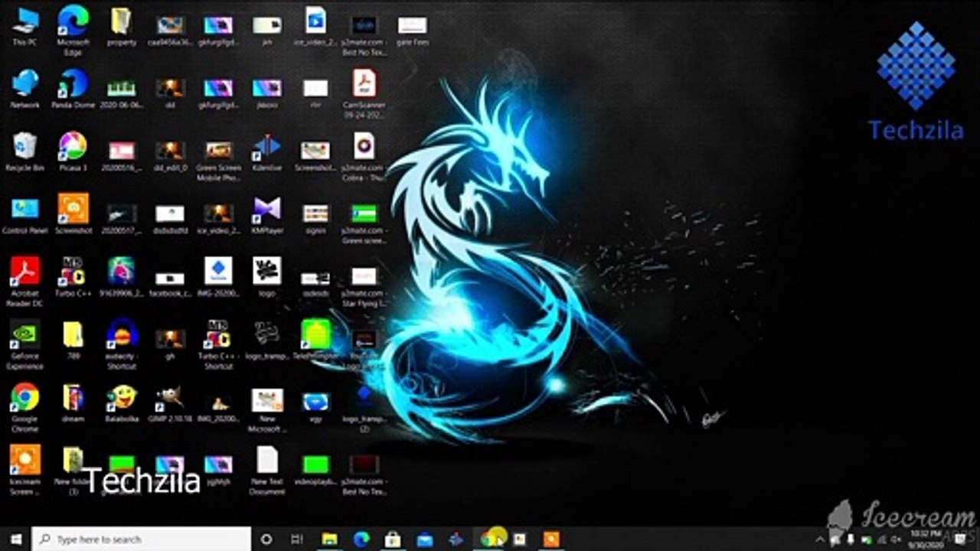
Task: Open the Balabolka shortcut
Action: point(121,403)
